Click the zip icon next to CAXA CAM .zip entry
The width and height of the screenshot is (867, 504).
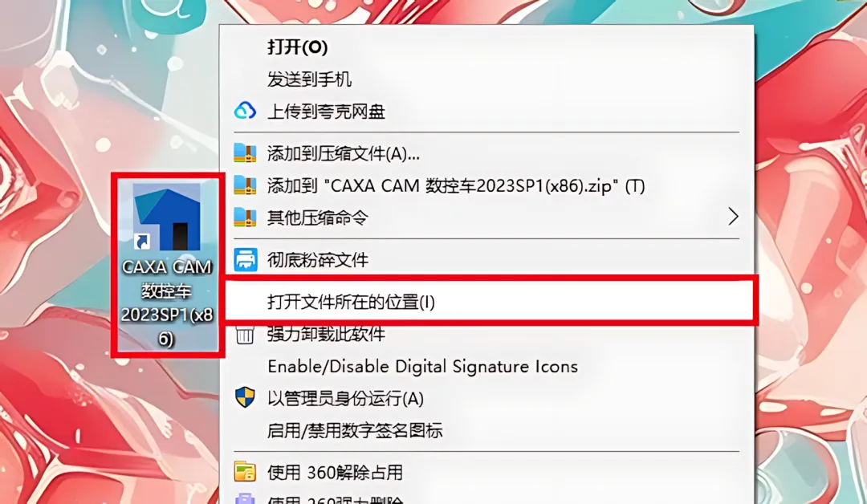(x=245, y=185)
